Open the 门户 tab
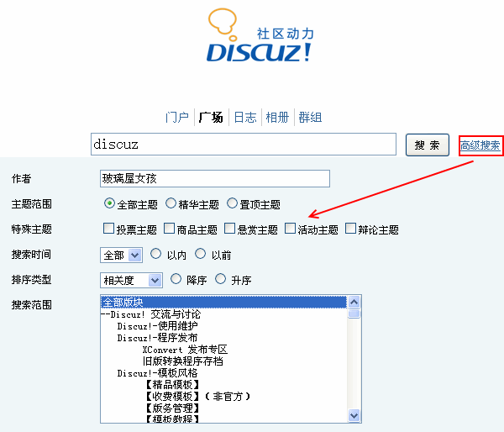 coord(176,117)
